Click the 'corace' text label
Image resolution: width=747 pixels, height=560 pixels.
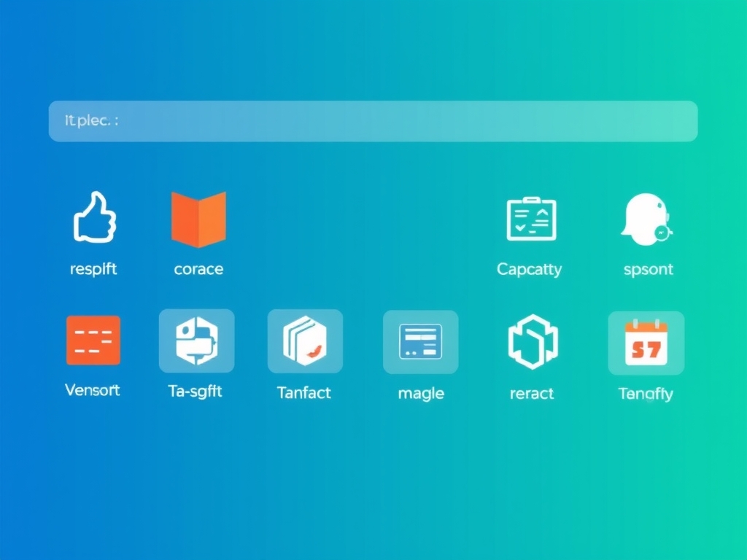tap(198, 269)
